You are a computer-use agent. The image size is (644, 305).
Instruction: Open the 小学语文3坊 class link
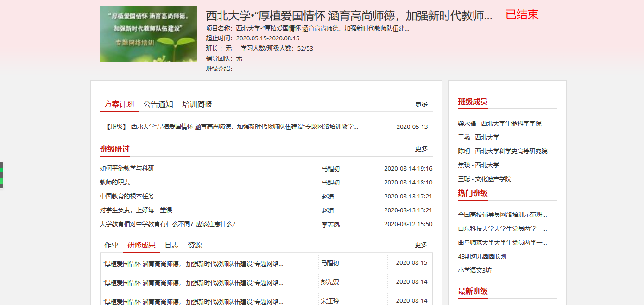tap(475, 270)
